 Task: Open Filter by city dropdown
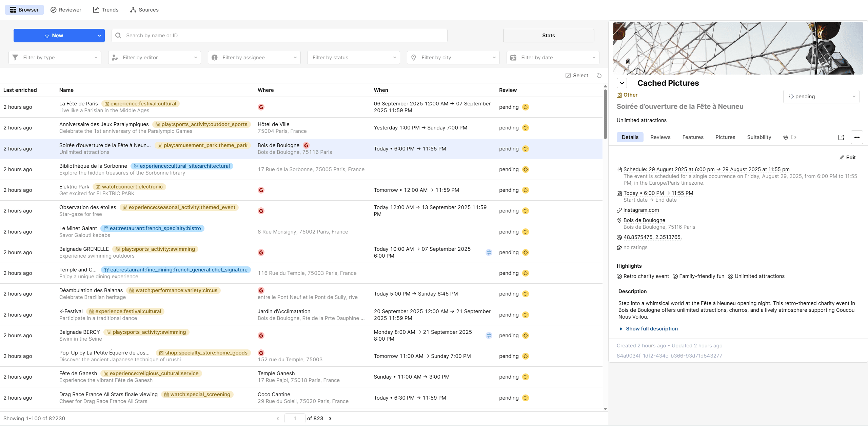(453, 58)
